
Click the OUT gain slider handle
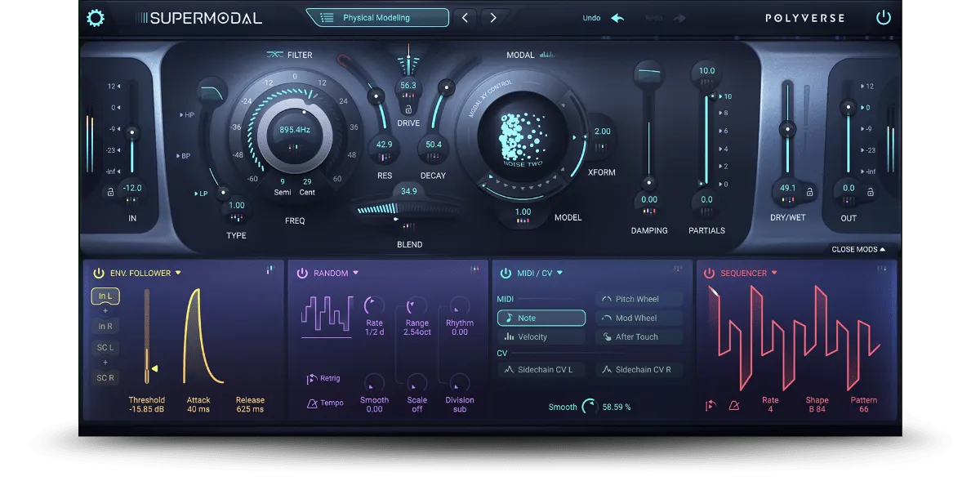tap(849, 107)
